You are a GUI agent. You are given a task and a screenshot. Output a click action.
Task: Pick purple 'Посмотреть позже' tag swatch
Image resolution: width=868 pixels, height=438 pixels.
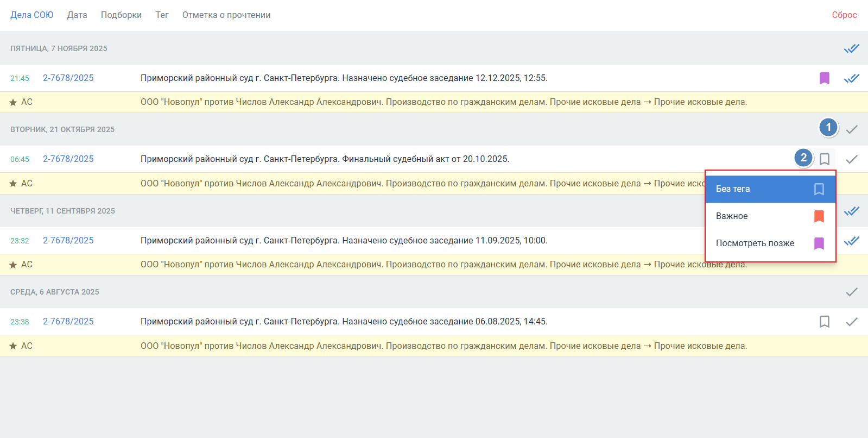click(x=819, y=243)
